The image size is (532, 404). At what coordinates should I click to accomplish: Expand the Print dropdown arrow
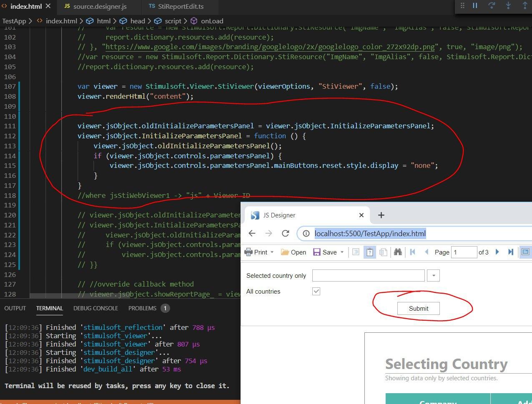[272, 252]
